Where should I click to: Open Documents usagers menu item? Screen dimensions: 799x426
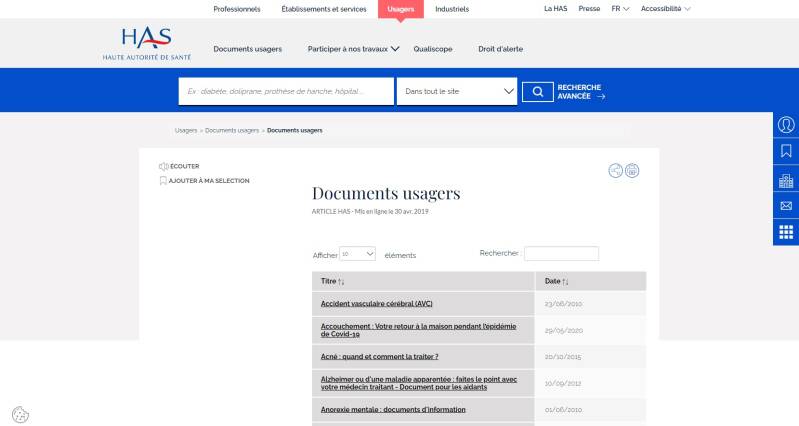click(x=248, y=49)
